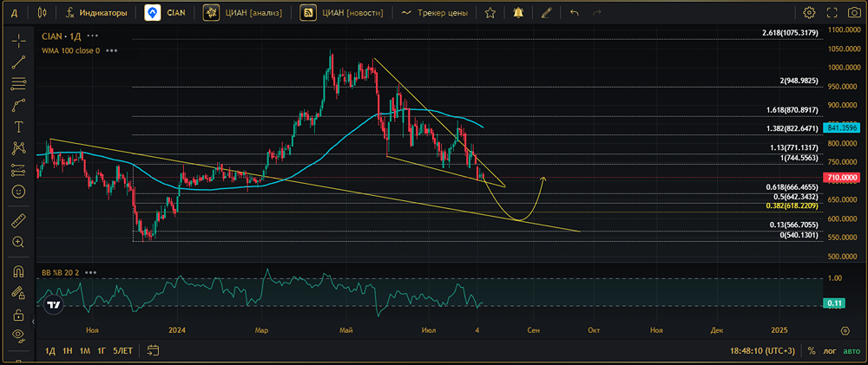
Task: Activate the ruler measure tool
Action: pyautogui.click(x=19, y=221)
